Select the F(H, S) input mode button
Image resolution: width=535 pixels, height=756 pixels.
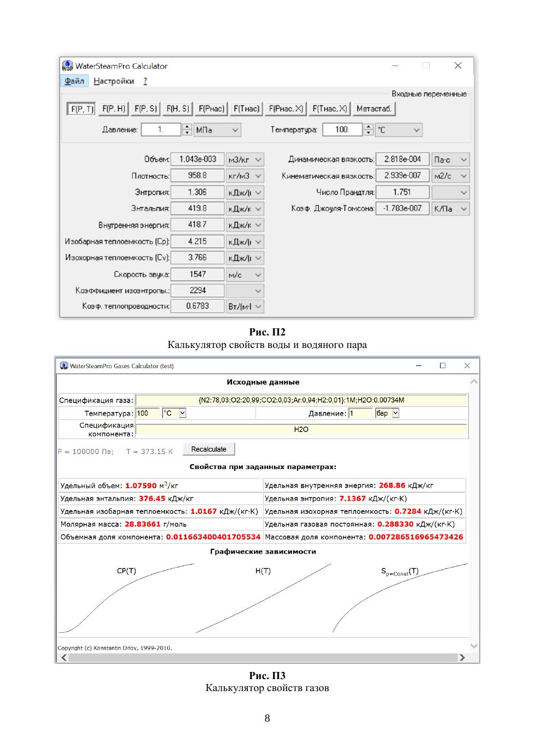(x=178, y=109)
